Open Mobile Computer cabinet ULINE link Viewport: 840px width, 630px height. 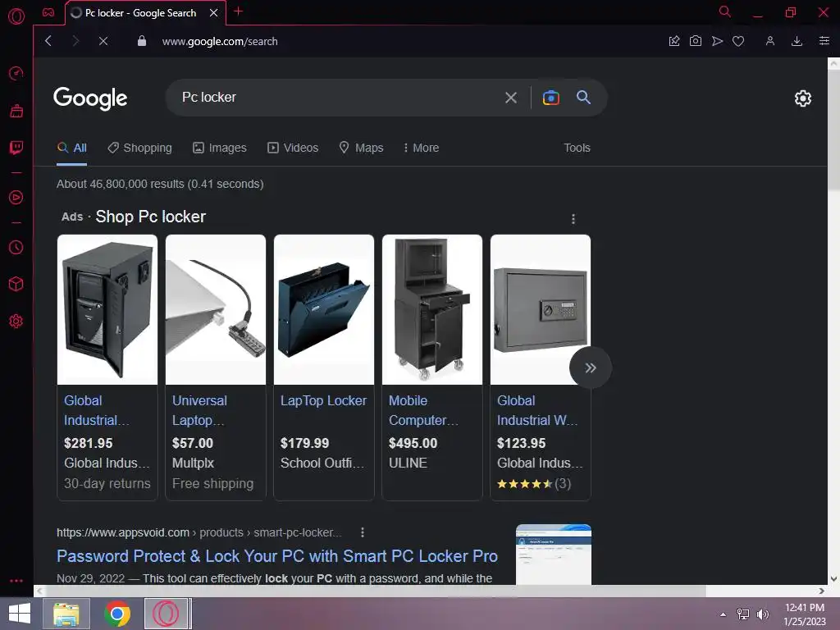[x=423, y=410]
